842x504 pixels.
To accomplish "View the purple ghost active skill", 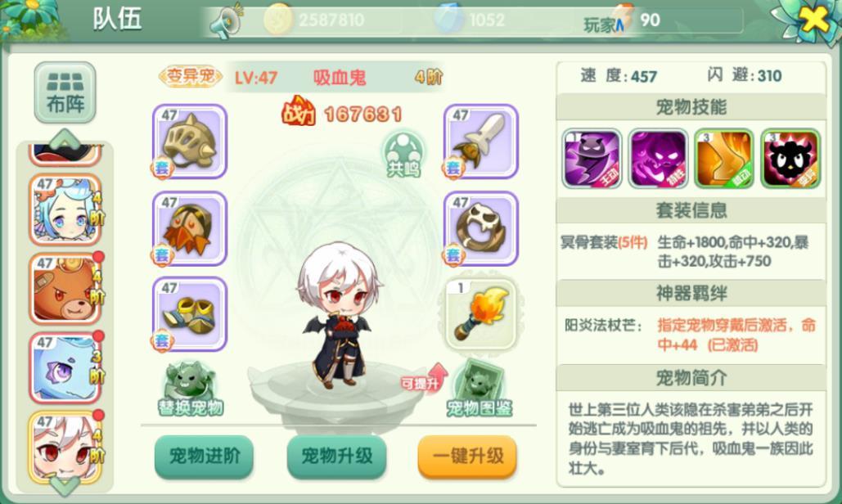I will 592,159.
